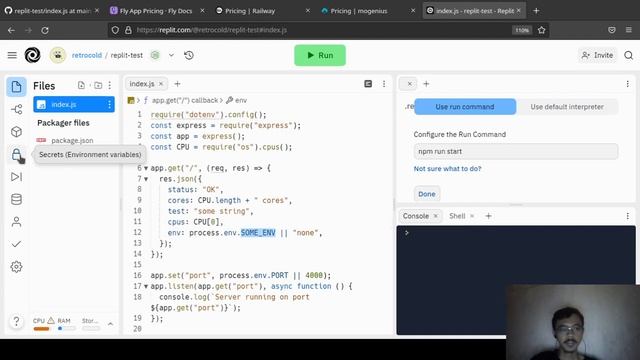This screenshot has height=360, width=640.
Task: Open the search magnifier icon
Action: [629, 55]
